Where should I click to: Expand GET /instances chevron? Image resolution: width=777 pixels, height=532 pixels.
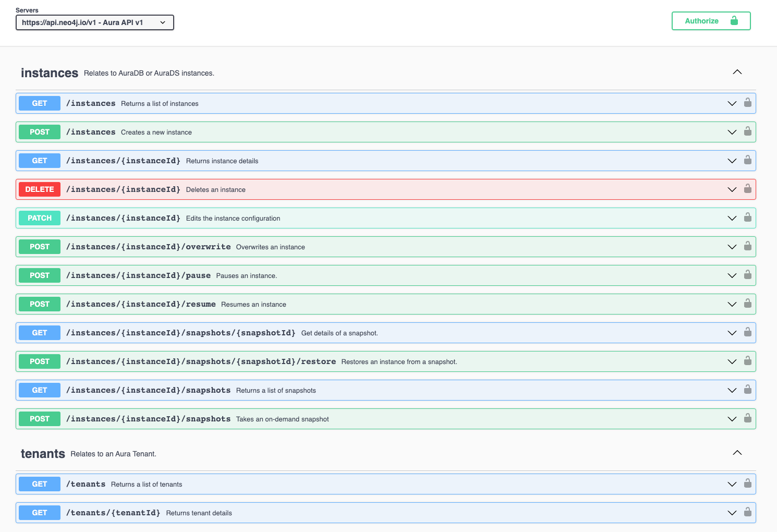pyautogui.click(x=732, y=103)
